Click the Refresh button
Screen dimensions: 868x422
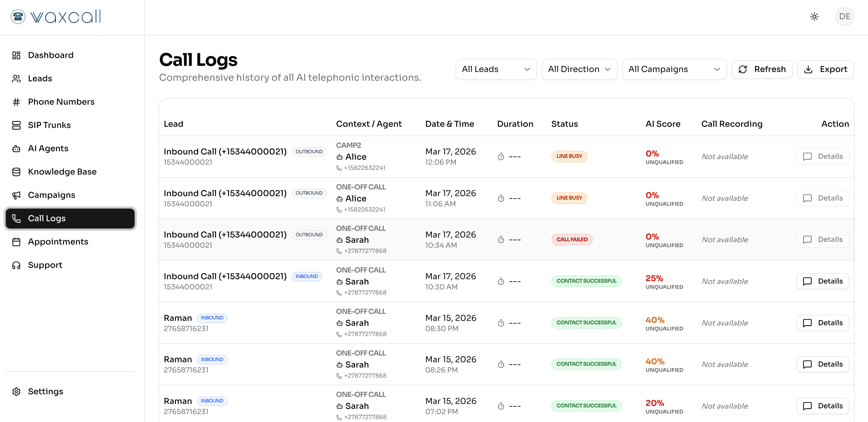tap(762, 69)
